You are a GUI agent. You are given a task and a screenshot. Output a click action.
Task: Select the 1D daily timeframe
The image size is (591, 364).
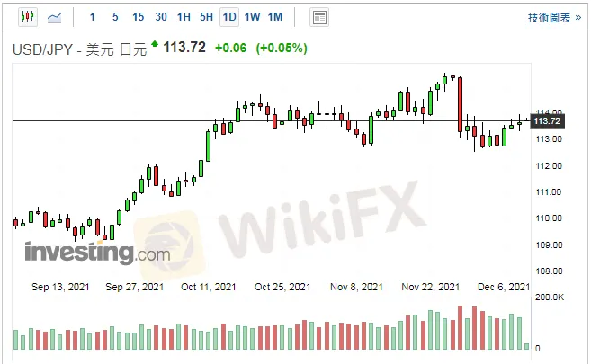click(229, 17)
